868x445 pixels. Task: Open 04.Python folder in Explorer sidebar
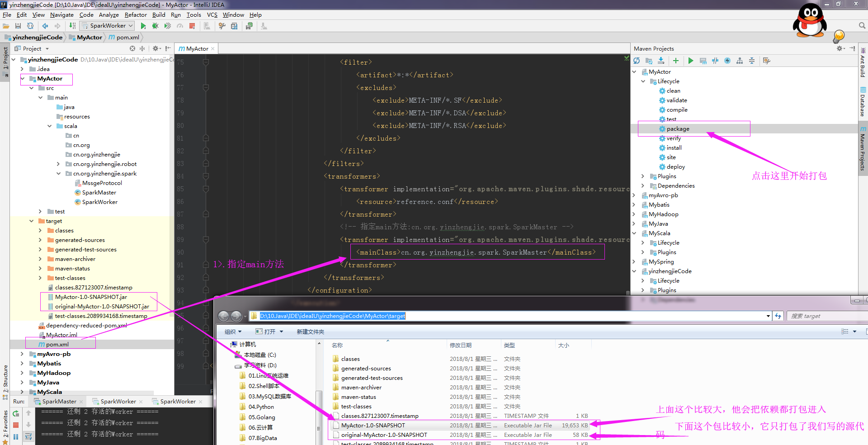point(261,407)
